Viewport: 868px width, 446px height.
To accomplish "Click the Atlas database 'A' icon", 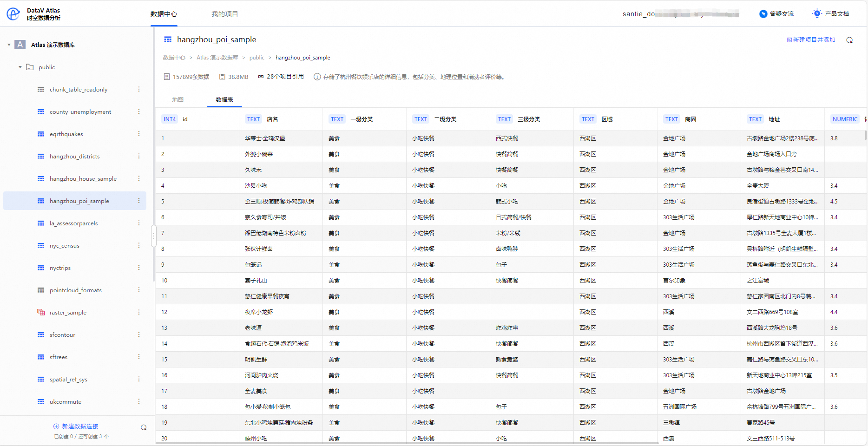I will click(20, 45).
